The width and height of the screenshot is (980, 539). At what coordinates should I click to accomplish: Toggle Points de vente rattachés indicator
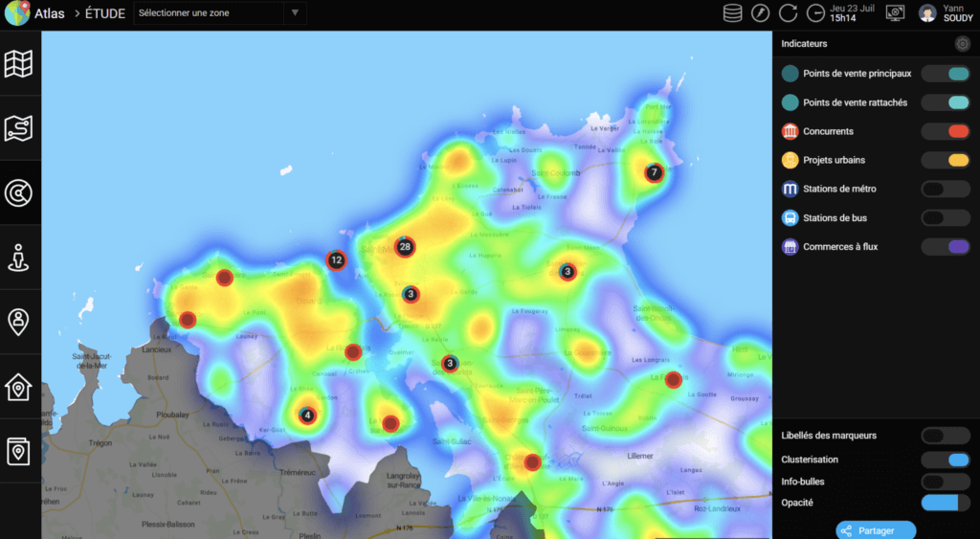[x=946, y=102]
